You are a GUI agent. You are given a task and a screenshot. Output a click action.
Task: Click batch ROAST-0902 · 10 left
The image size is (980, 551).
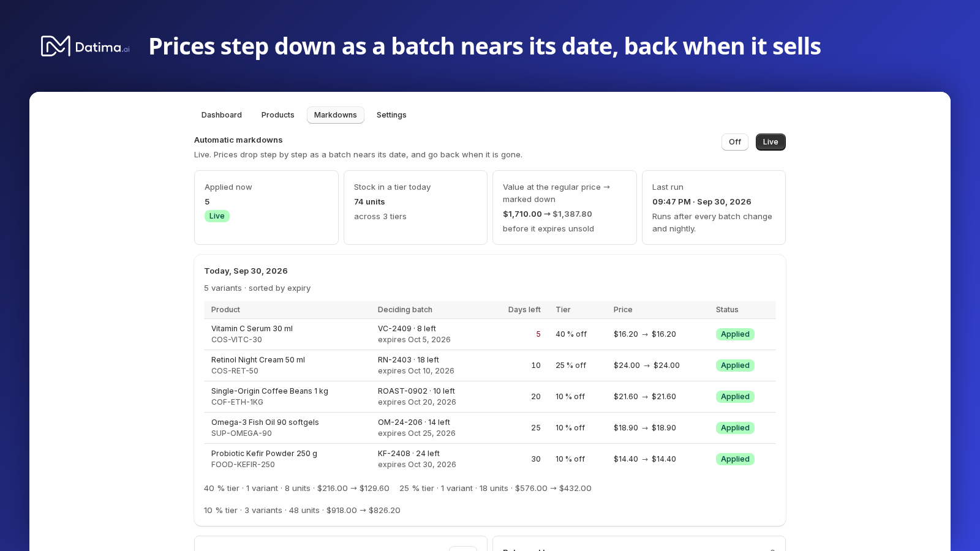(417, 391)
